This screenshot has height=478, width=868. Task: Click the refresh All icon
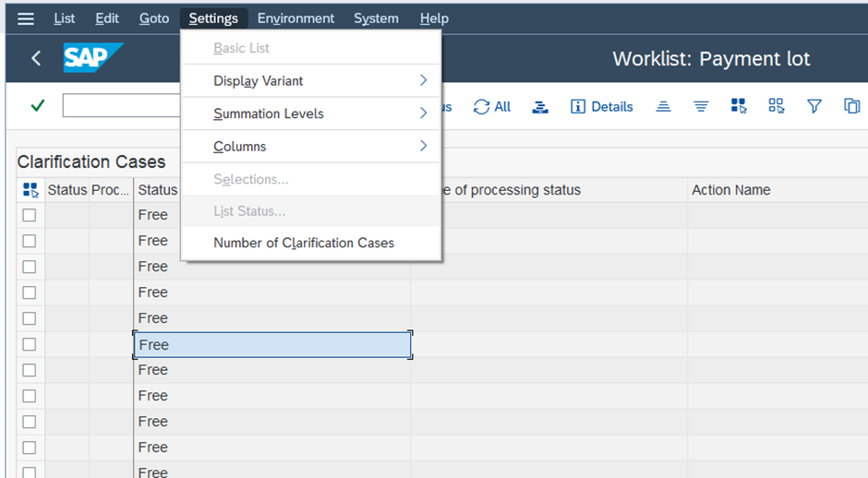481,107
